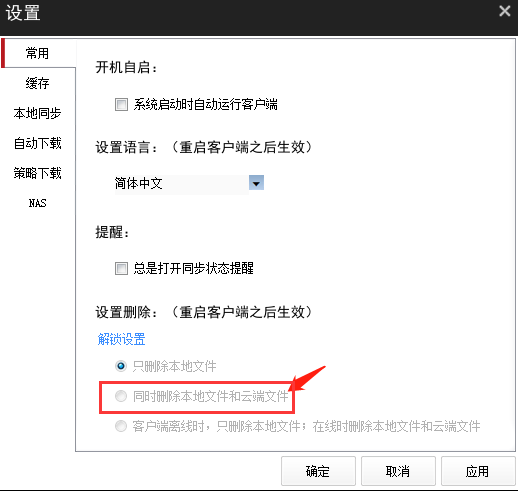
Task: Click the 设置 title bar text
Action: pos(23,13)
